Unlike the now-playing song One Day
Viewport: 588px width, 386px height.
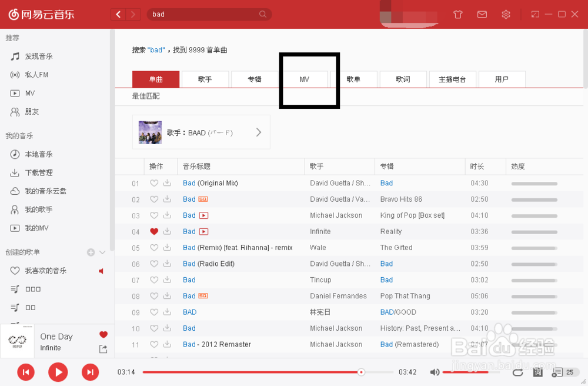[x=103, y=335]
